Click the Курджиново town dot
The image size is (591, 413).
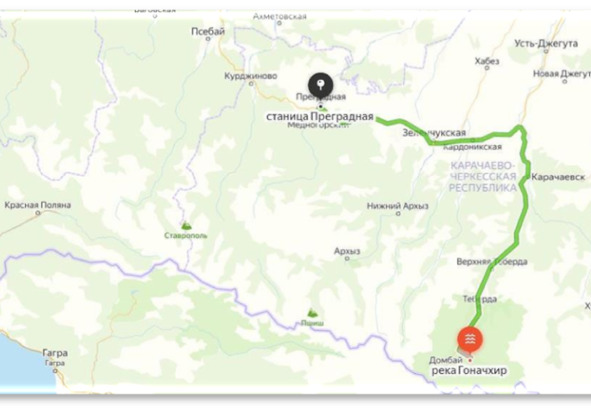point(251,84)
